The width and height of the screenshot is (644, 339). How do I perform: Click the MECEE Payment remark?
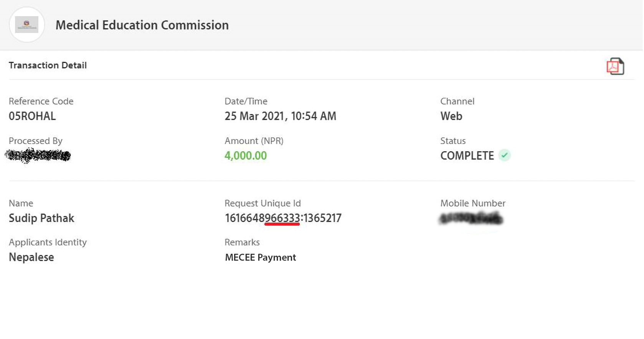pos(260,257)
